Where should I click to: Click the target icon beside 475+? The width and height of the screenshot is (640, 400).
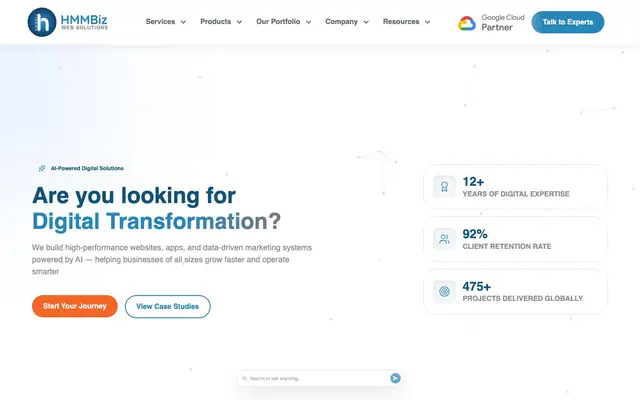[444, 291]
